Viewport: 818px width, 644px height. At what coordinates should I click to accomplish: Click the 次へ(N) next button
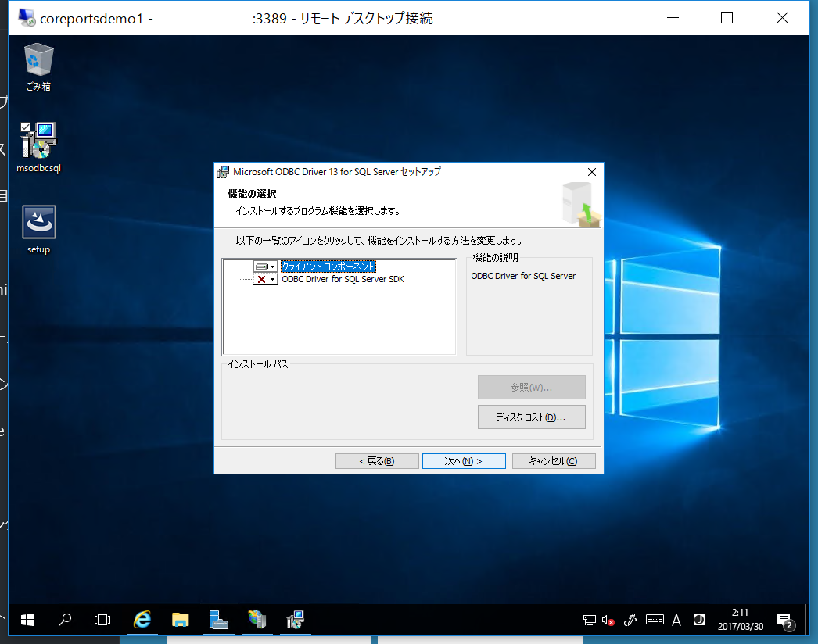(x=464, y=461)
